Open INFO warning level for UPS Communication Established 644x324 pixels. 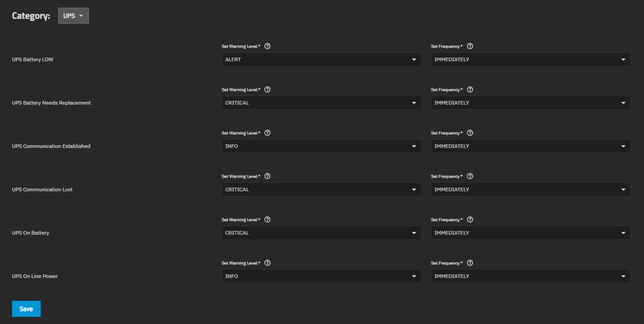coord(321,146)
